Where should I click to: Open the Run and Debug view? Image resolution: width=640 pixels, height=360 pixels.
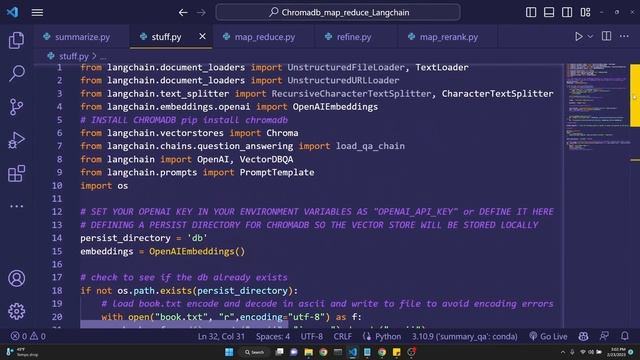point(16,140)
